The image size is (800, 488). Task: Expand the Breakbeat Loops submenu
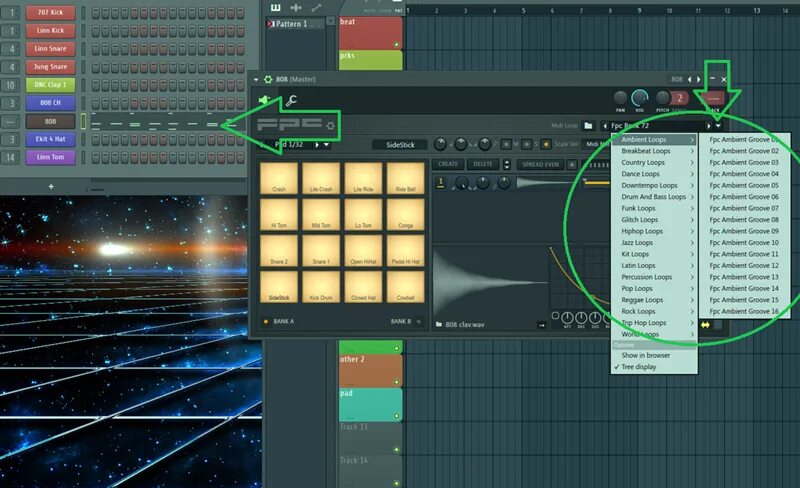[x=655, y=151]
